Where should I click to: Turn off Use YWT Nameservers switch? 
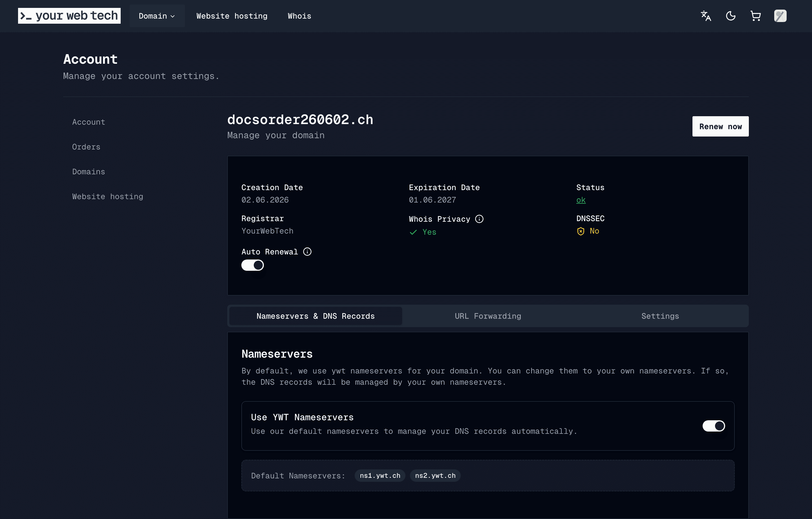(714, 426)
